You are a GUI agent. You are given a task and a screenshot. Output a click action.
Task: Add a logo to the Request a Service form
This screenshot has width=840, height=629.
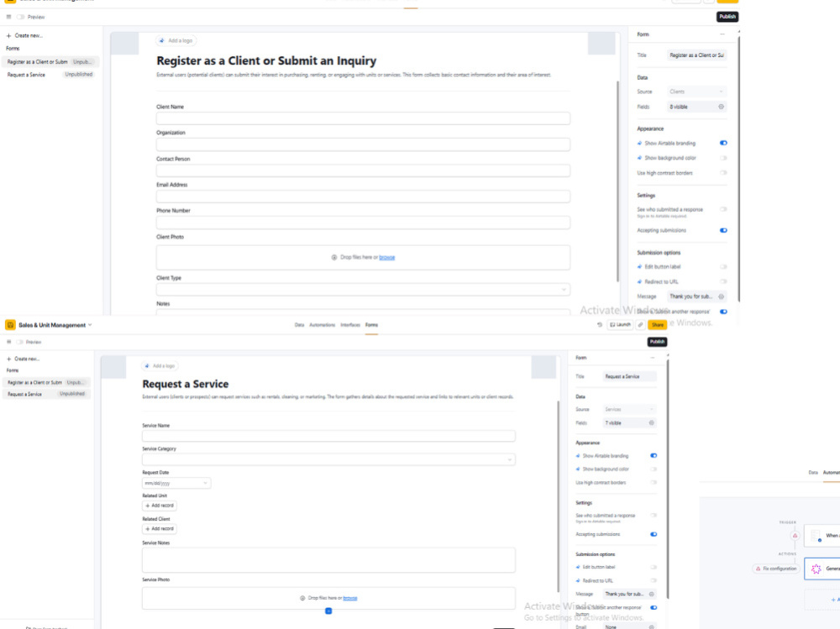(160, 366)
